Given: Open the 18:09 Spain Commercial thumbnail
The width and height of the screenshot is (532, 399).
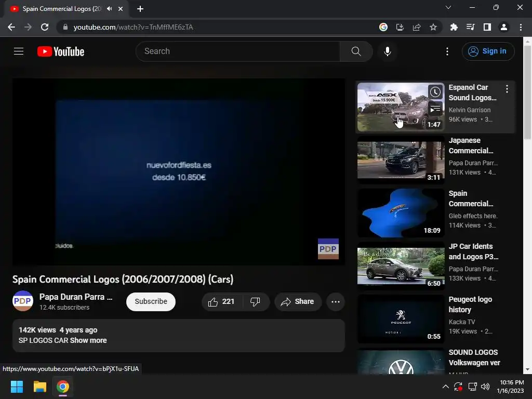Looking at the screenshot, I should [x=401, y=212].
